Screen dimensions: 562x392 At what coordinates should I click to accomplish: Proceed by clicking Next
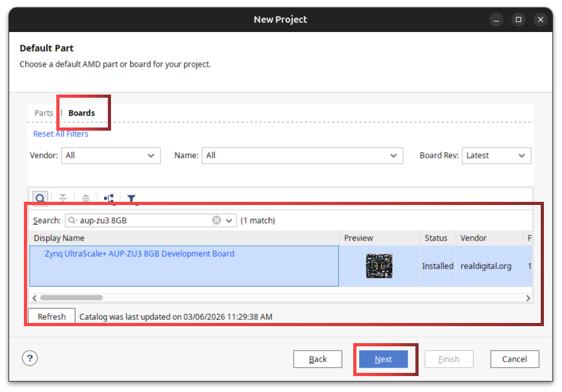coord(383,359)
